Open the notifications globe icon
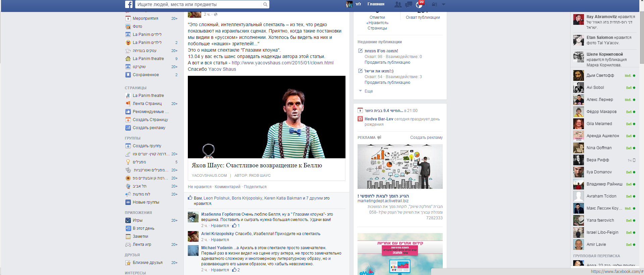 pyautogui.click(x=419, y=4)
